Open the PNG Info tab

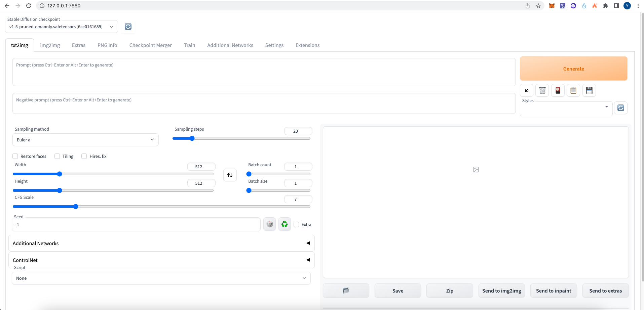[x=107, y=45]
